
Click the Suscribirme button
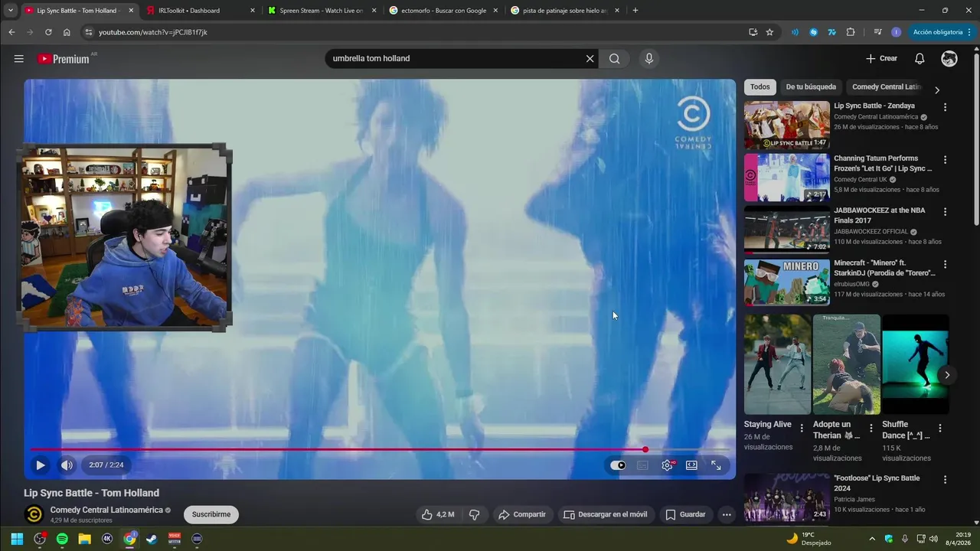[x=211, y=514]
